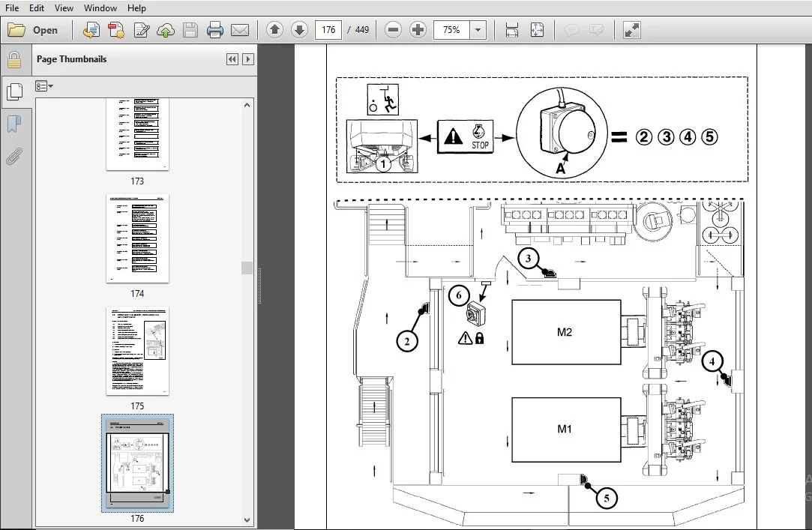Click the thumbnail scrollbar thumb

pyautogui.click(x=247, y=268)
